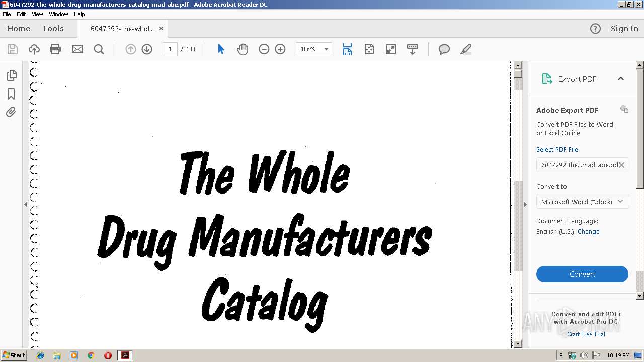Screen dimensions: 644x362
Task: Select the 6047292-the-whol... document tab
Action: 122,29
